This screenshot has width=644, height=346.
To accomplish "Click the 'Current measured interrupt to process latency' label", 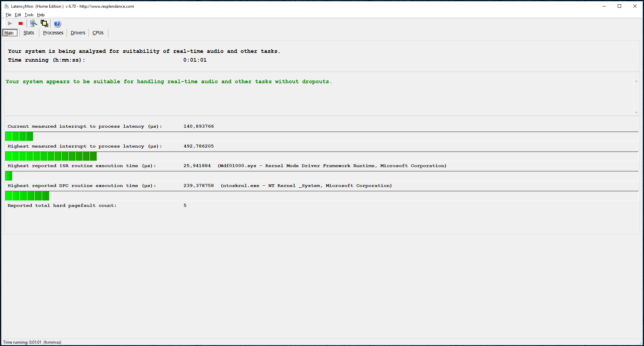I will click(x=85, y=126).
